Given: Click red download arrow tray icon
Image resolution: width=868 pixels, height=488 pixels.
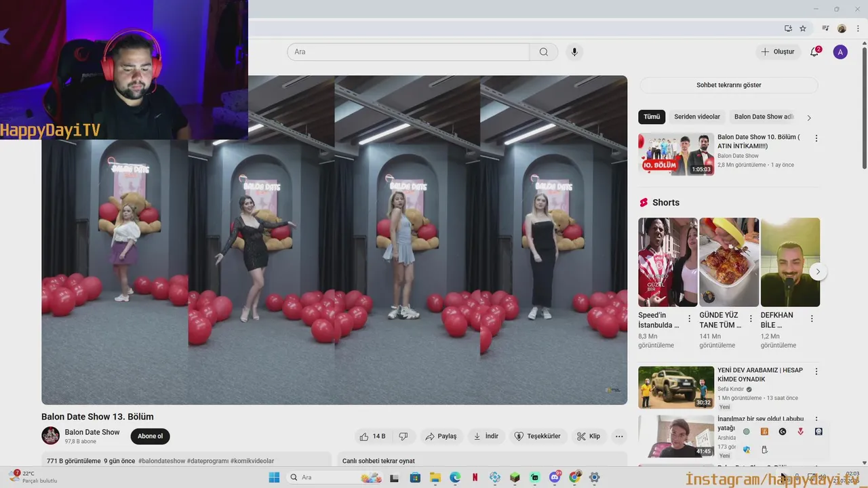Looking at the screenshot, I should 801,431.
